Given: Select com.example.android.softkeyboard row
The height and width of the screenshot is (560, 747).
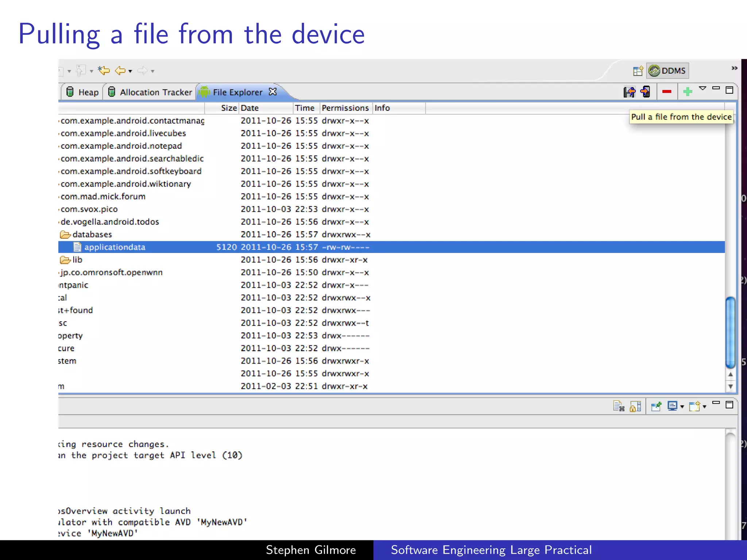Looking at the screenshot, I should point(391,171).
